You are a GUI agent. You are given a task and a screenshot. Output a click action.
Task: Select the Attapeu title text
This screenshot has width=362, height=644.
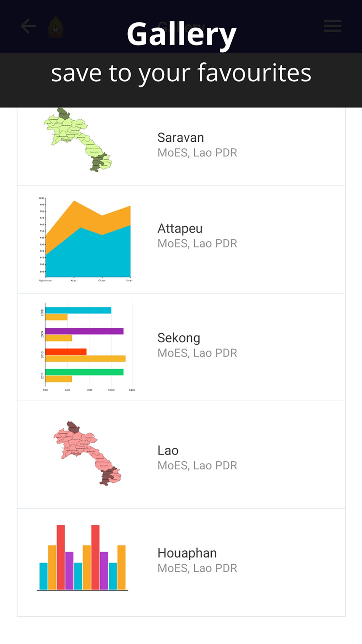tap(180, 229)
